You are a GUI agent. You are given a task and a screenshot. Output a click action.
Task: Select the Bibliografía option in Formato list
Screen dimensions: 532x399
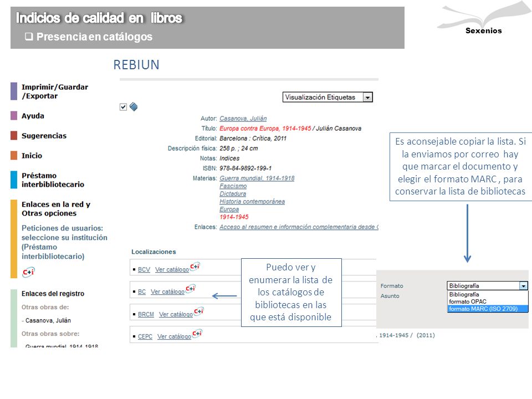[x=488, y=294]
